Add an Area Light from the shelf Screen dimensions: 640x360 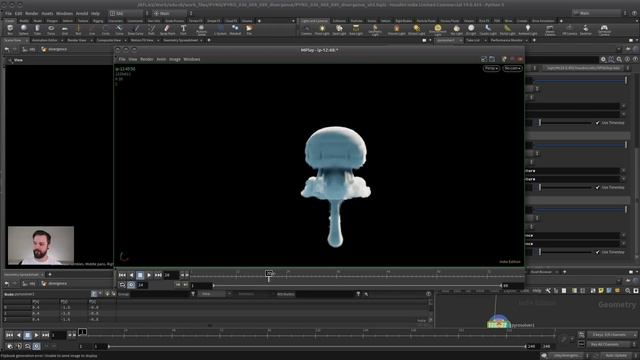point(356,29)
